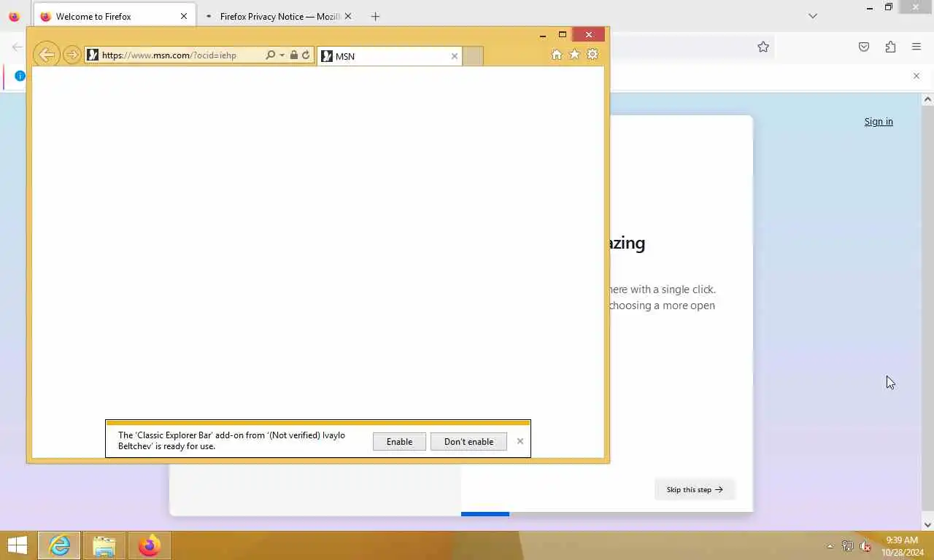
Task: Click the info icon in Firefox notification bar
Action: click(x=20, y=76)
